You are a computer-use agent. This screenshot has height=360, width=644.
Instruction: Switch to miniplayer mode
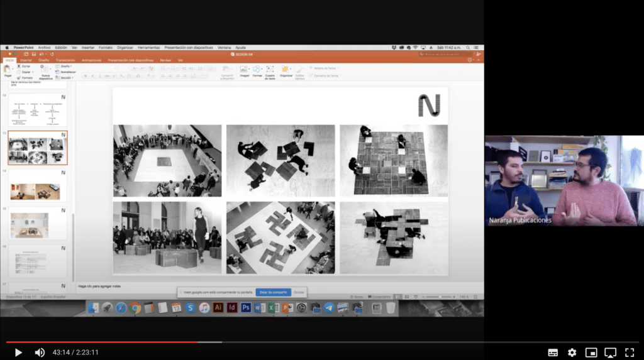tap(591, 352)
